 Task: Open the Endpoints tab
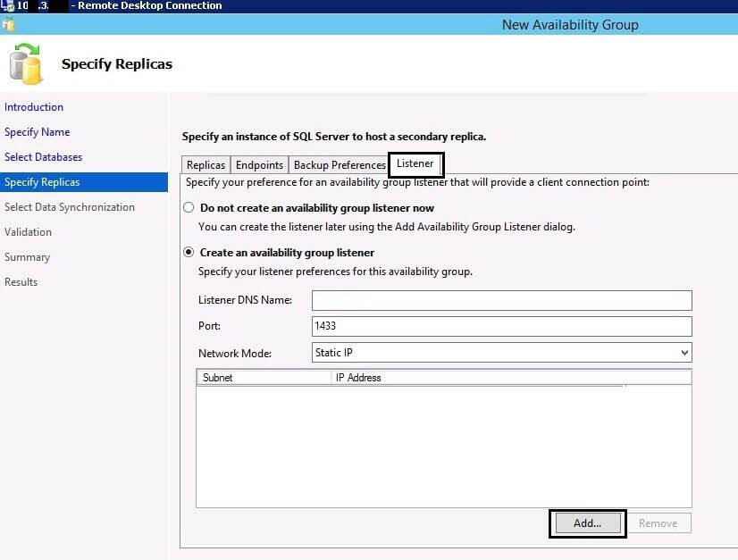click(x=259, y=165)
